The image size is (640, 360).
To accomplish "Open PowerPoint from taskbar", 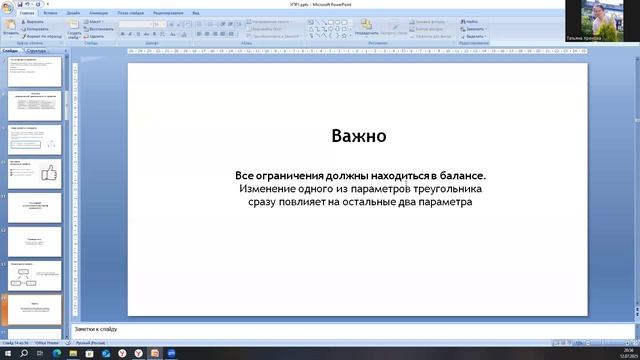I will (x=155, y=353).
